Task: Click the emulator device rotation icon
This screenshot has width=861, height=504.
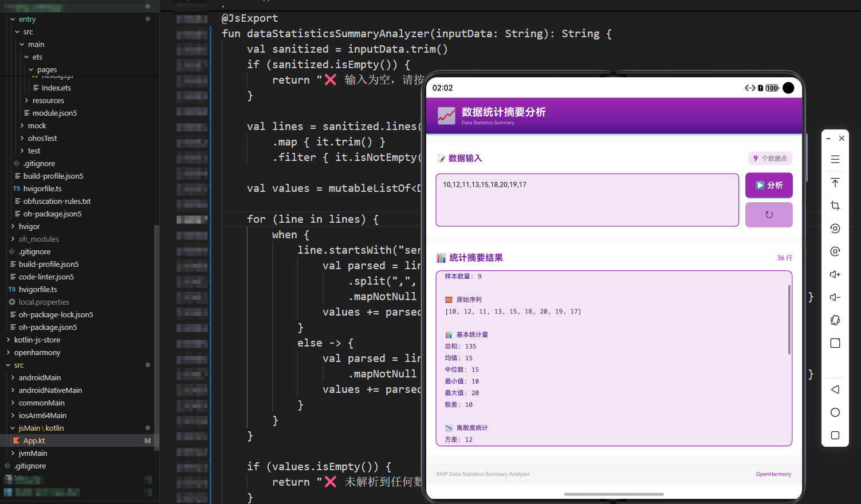Action: pos(835,320)
